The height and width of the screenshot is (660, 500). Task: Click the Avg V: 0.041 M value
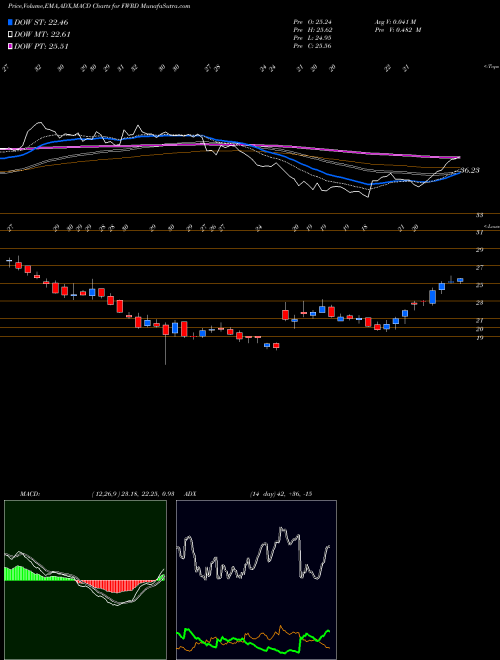pyautogui.click(x=398, y=22)
